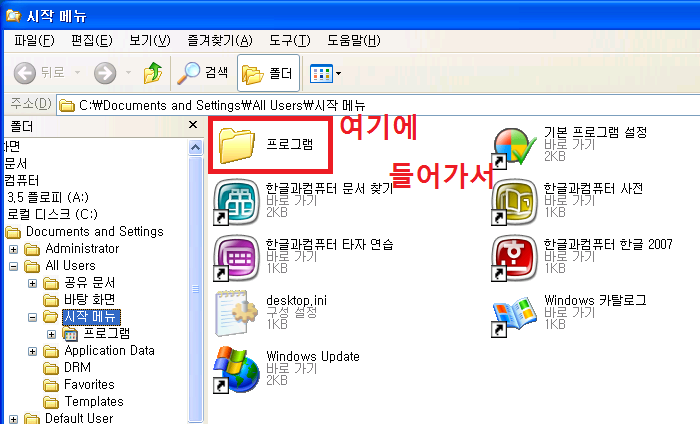Select Windows 카탈로그 shortcut icon
The height and width of the screenshot is (424, 700).
pyautogui.click(x=514, y=315)
